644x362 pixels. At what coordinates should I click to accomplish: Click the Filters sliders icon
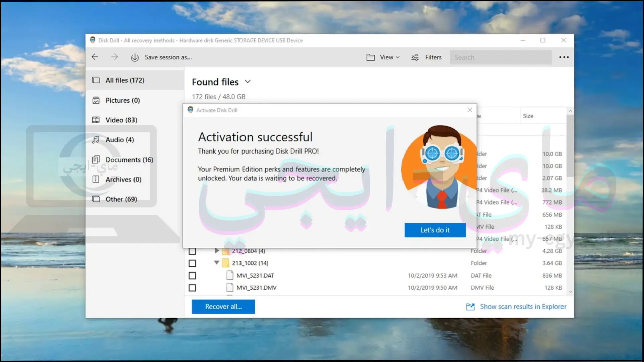415,57
